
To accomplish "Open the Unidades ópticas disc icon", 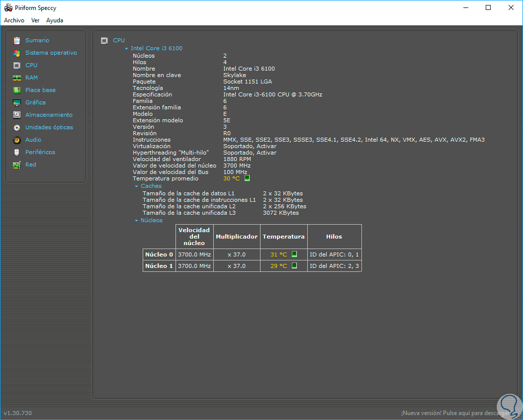I will [17, 127].
